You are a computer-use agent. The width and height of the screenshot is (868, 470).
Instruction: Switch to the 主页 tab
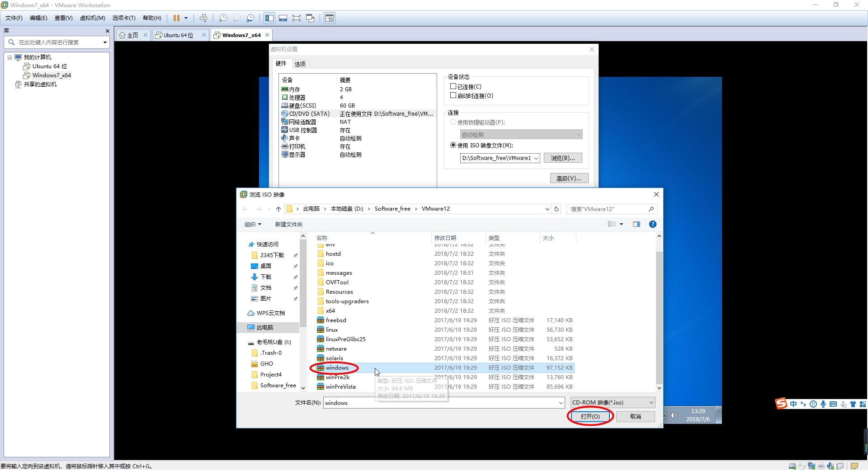coord(133,35)
